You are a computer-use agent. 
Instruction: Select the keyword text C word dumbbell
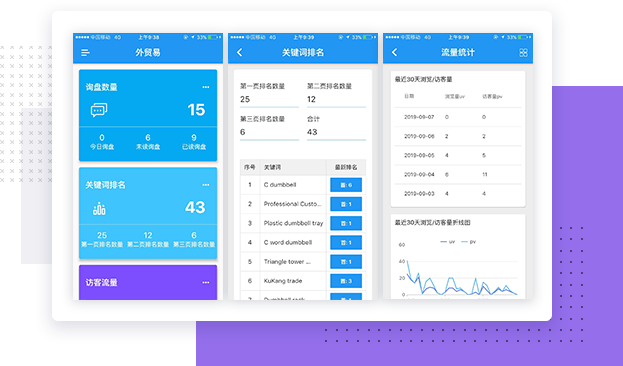click(288, 242)
